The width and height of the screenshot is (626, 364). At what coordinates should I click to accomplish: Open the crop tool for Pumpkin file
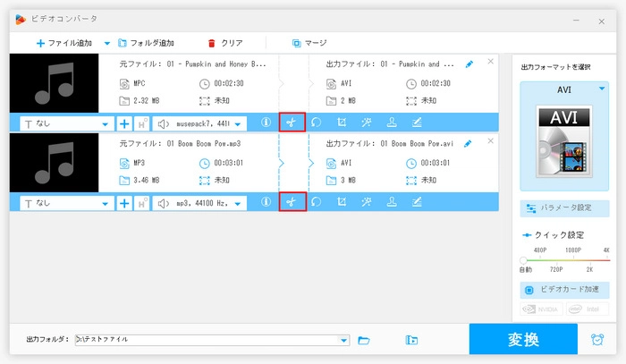click(x=342, y=123)
